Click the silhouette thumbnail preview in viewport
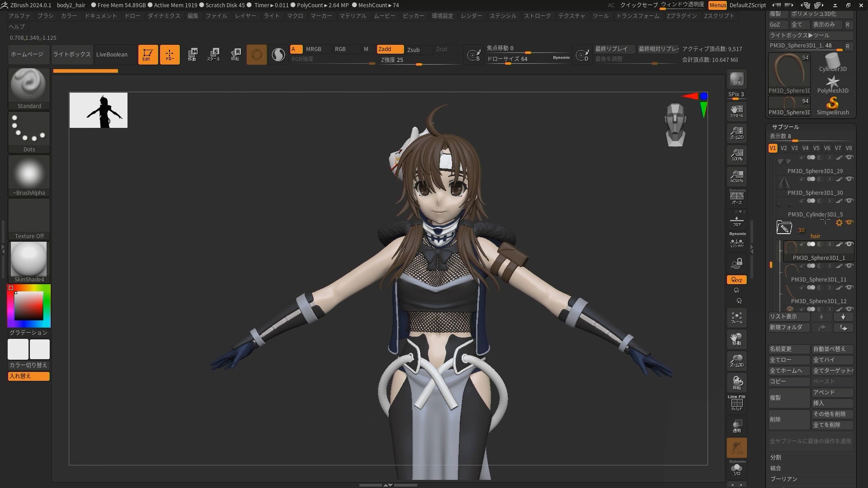868x488 pixels. pos(99,110)
